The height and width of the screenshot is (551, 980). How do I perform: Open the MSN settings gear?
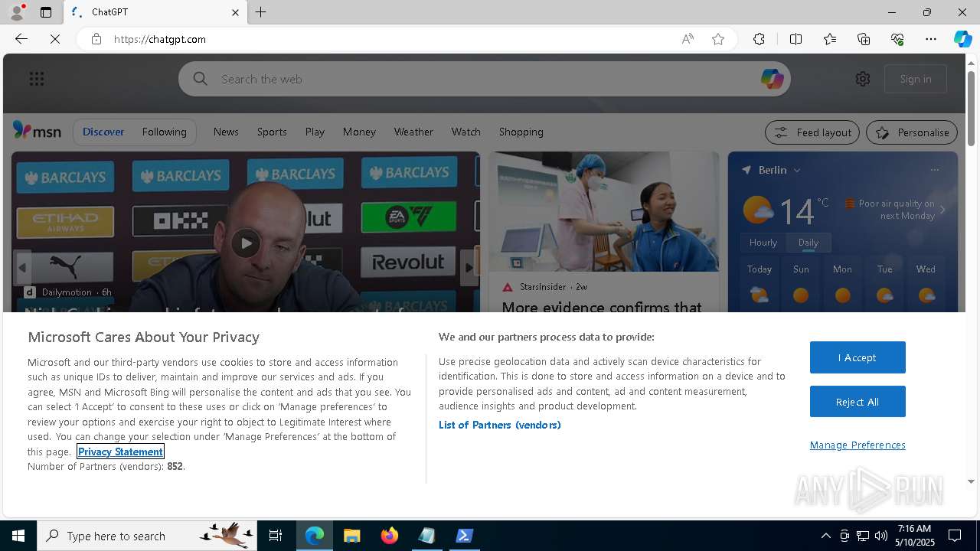(x=863, y=79)
